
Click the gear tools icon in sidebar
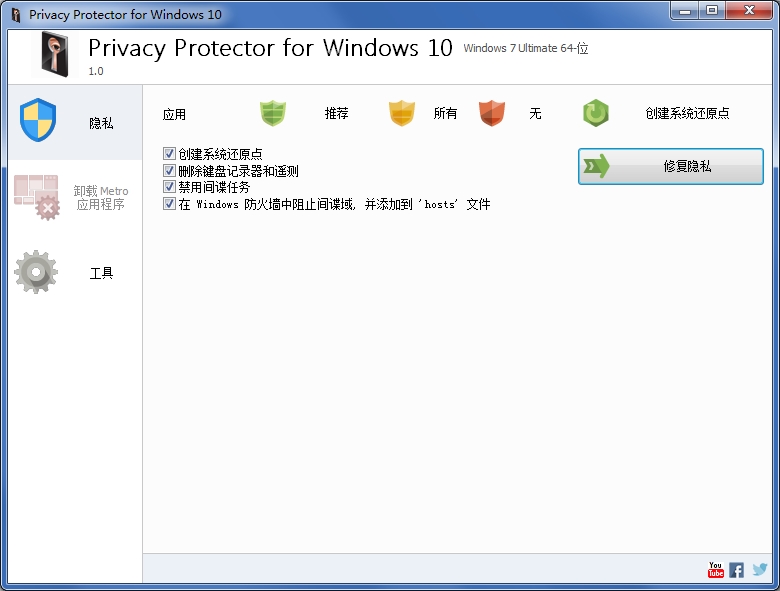36,272
